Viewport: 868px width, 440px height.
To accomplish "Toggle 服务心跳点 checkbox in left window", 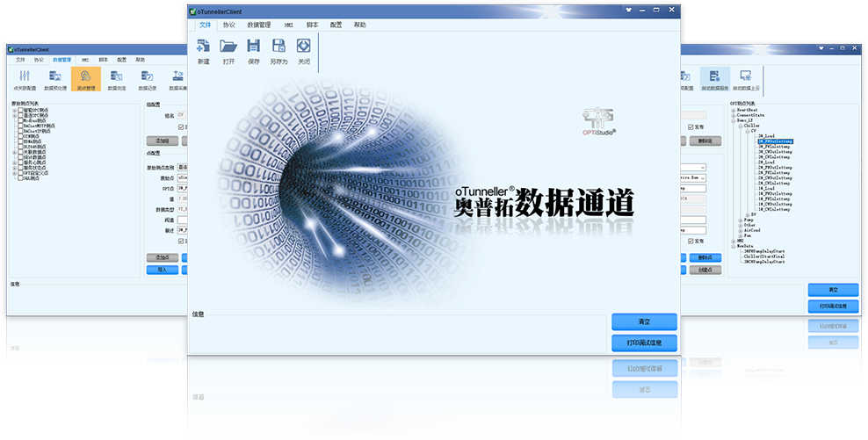I will click(x=20, y=162).
